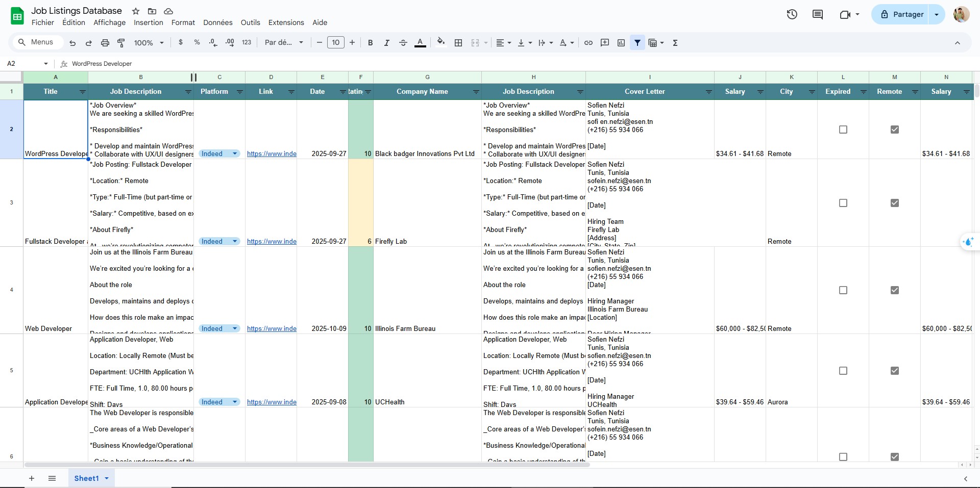Star the Job Listings Database document
The width and height of the screenshot is (980, 488).
pyautogui.click(x=136, y=11)
